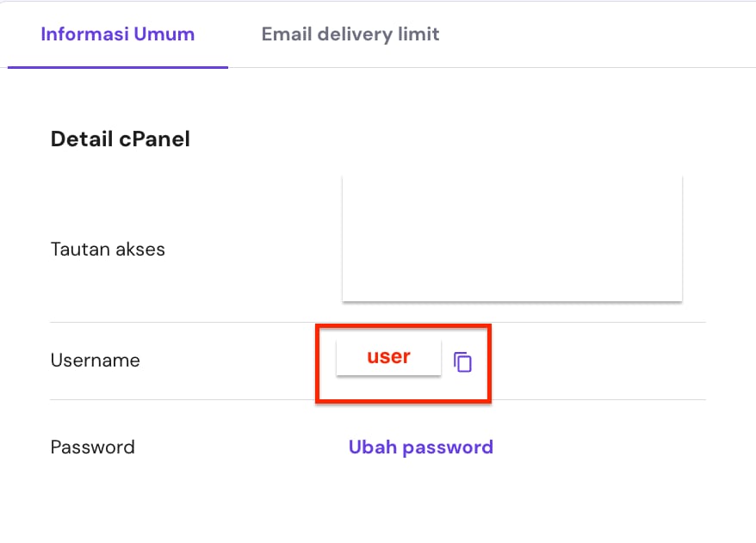
Task: Click the Tautan akses label
Action: point(108,250)
